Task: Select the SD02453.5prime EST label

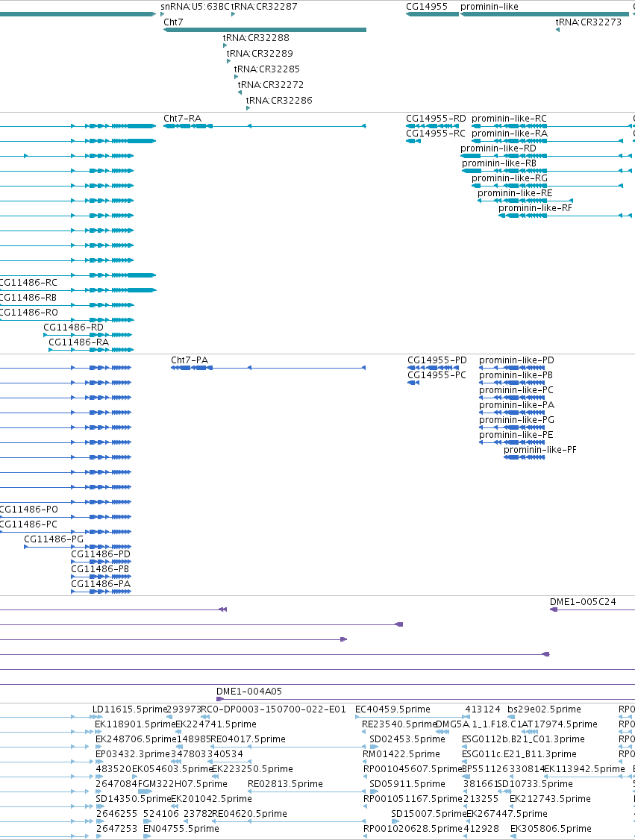Action: click(x=407, y=739)
